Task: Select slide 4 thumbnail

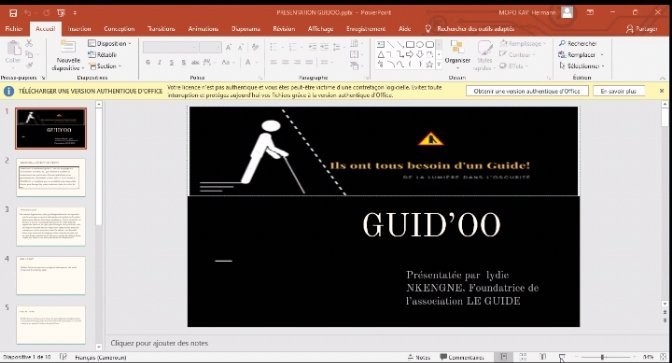Action: 51,275
